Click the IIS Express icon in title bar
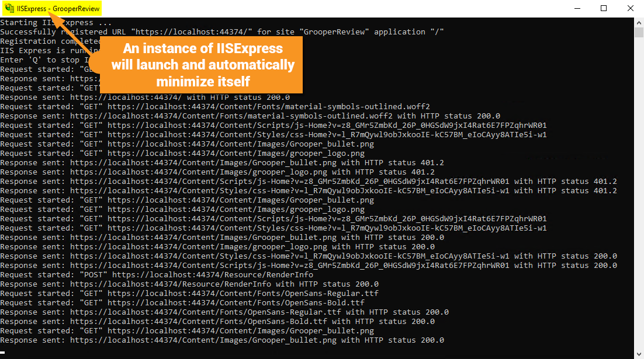This screenshot has height=359, width=644. [x=9, y=8]
